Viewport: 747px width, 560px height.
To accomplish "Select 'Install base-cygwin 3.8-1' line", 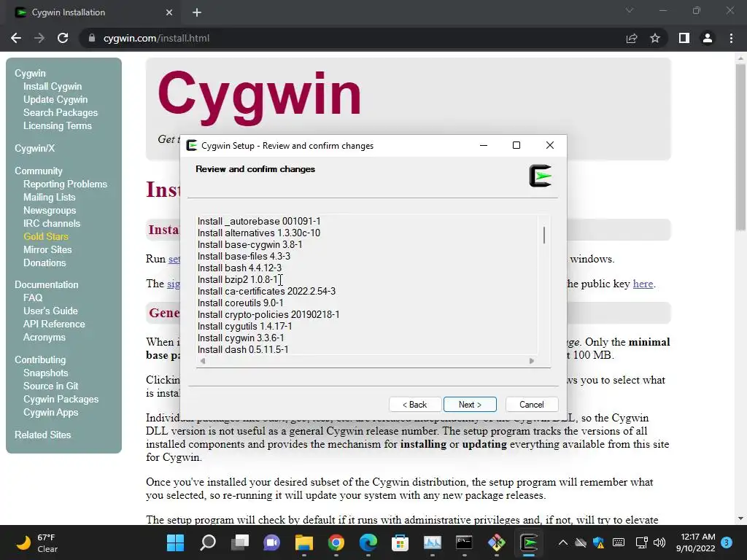I will [250, 245].
